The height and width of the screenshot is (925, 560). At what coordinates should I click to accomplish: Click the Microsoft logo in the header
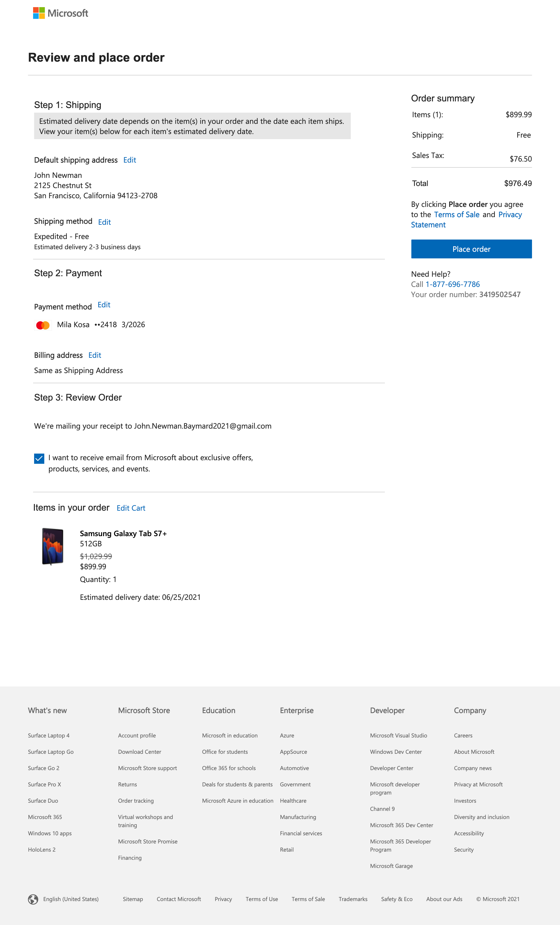coord(60,13)
